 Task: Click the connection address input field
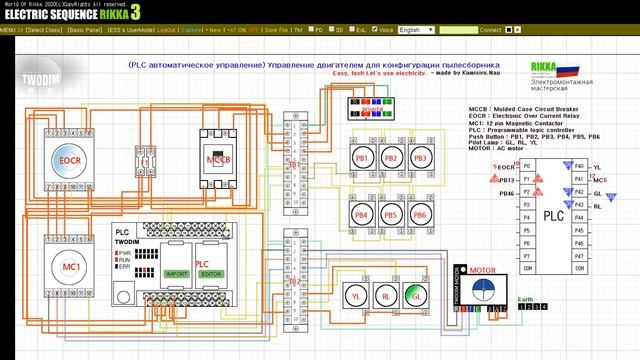tap(458, 30)
